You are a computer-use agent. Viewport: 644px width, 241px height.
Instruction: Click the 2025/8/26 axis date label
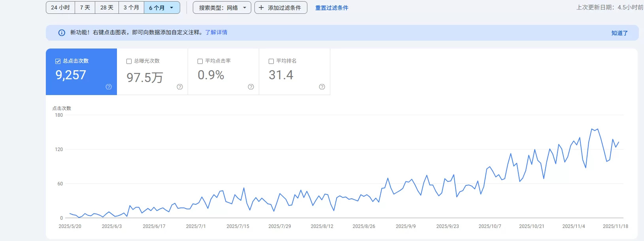pos(364,226)
